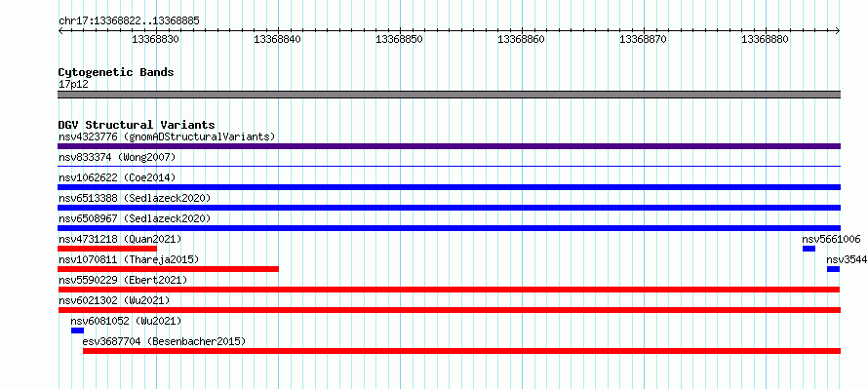Open variant nsv6508967 (Sedlazeck2020) label
This screenshot has height=389, width=868.
click(x=135, y=218)
